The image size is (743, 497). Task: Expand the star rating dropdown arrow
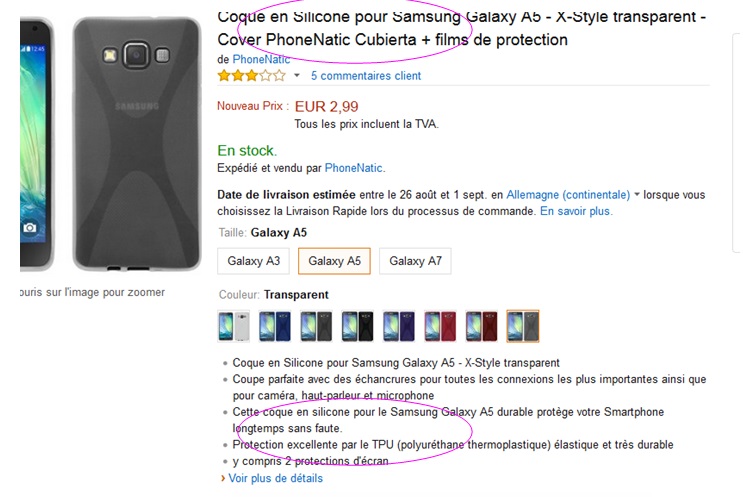click(297, 76)
